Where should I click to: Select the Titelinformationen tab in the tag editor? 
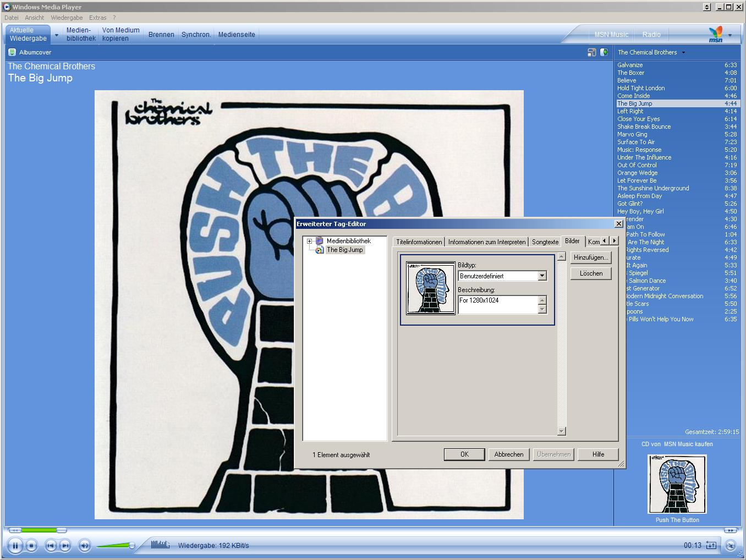(419, 242)
